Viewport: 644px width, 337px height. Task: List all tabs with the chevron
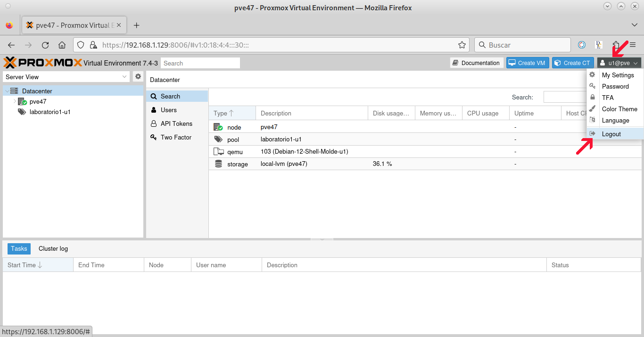click(635, 25)
